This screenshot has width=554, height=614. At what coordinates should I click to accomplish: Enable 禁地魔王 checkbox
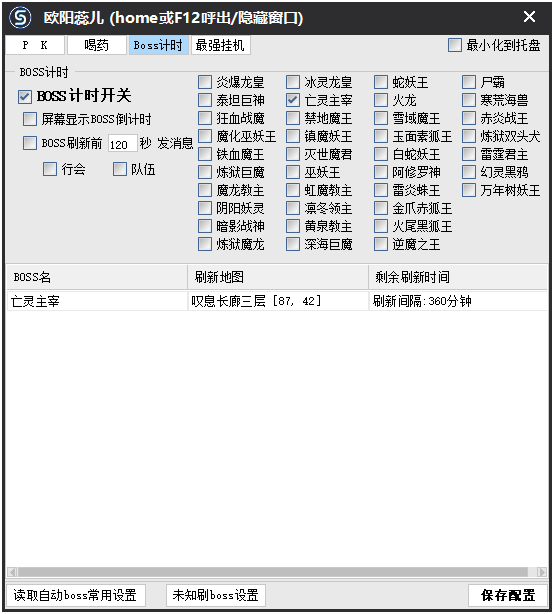(293, 118)
